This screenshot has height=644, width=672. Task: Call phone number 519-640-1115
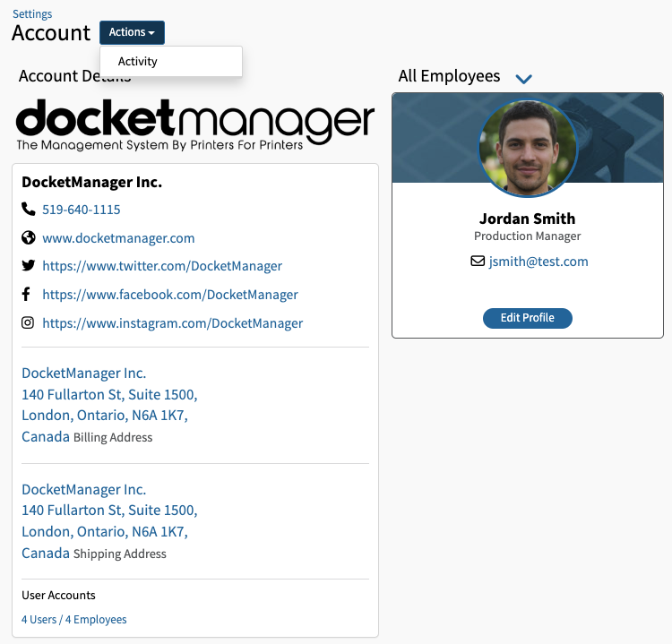(81, 210)
